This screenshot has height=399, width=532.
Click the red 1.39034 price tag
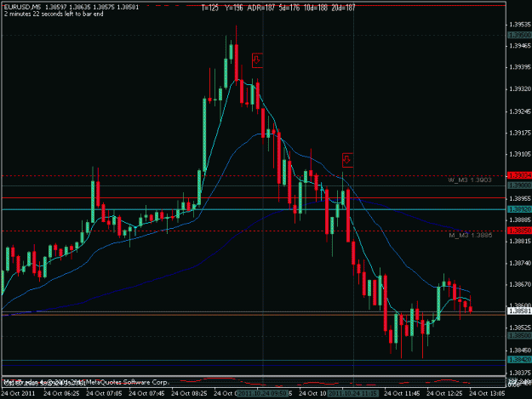pos(519,175)
